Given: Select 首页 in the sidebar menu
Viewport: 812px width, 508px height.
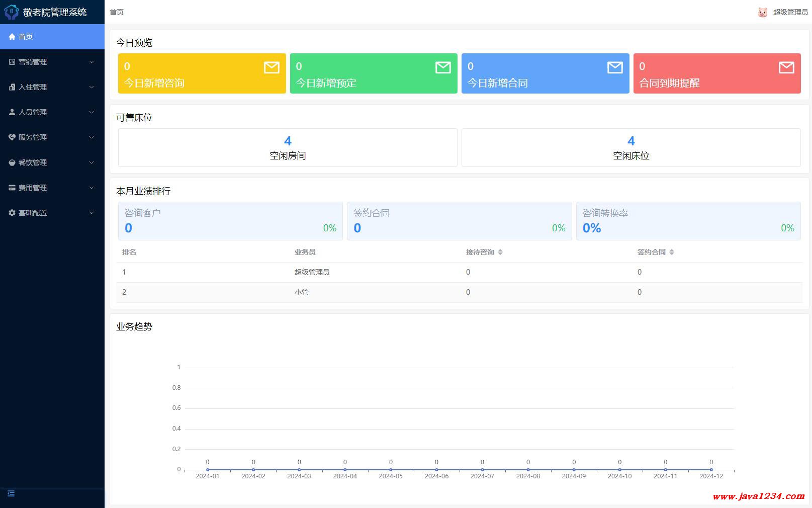Looking at the screenshot, I should (x=52, y=37).
